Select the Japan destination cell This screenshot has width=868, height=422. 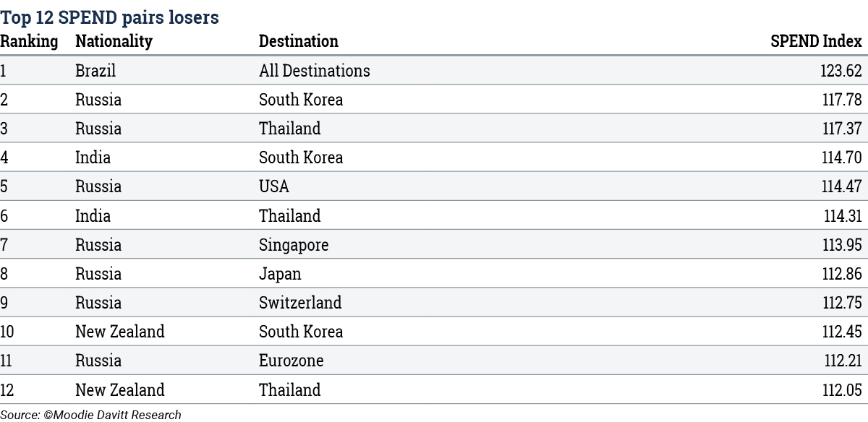point(280,274)
